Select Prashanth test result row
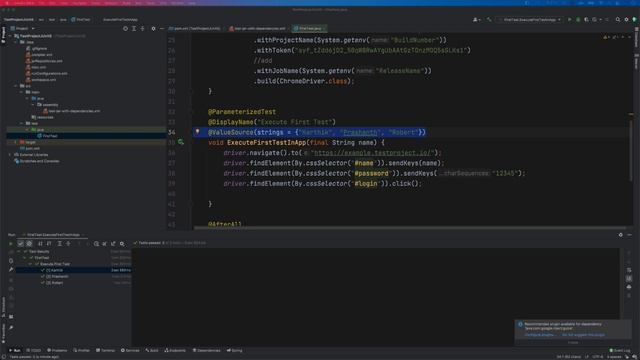The image size is (640, 360). tap(73, 276)
